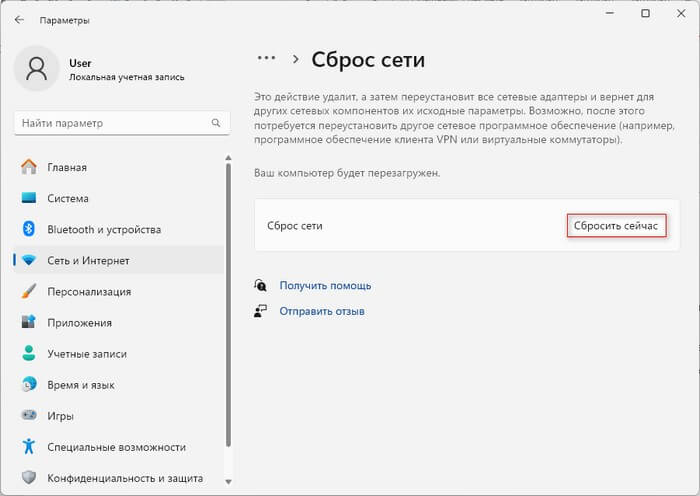Click the search magnifier icon
Screen dimensions: 700x496
point(215,123)
